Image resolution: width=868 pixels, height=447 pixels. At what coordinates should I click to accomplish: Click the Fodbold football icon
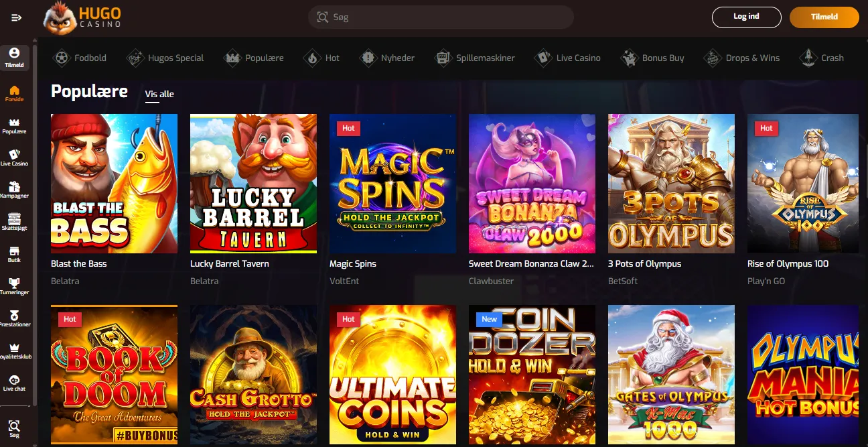pos(62,58)
